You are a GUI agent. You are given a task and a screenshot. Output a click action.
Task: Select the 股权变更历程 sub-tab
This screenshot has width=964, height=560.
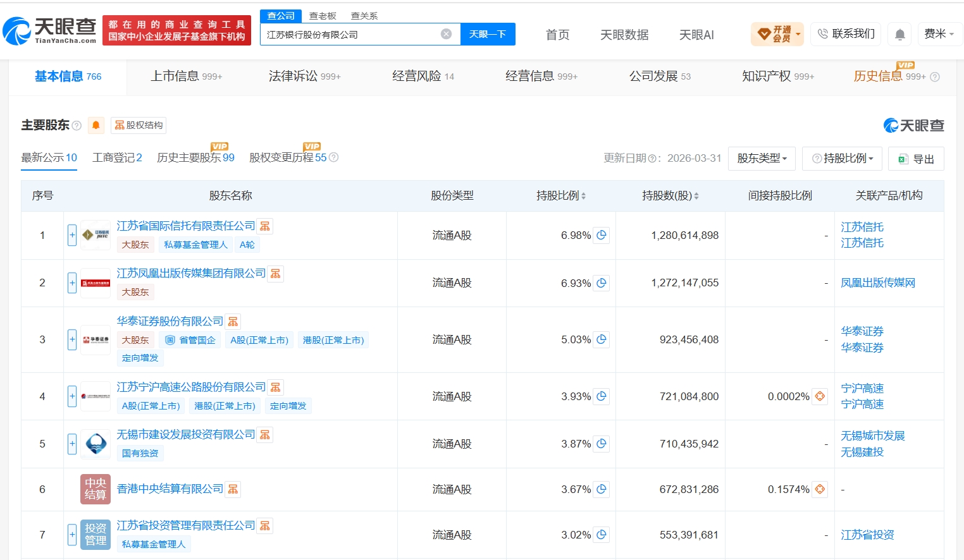[288, 157]
